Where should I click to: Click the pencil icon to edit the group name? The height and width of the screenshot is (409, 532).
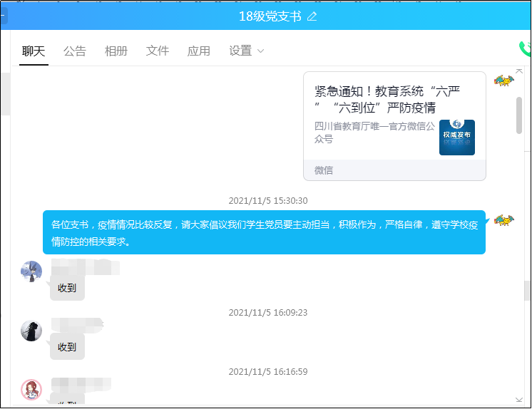[312, 16]
